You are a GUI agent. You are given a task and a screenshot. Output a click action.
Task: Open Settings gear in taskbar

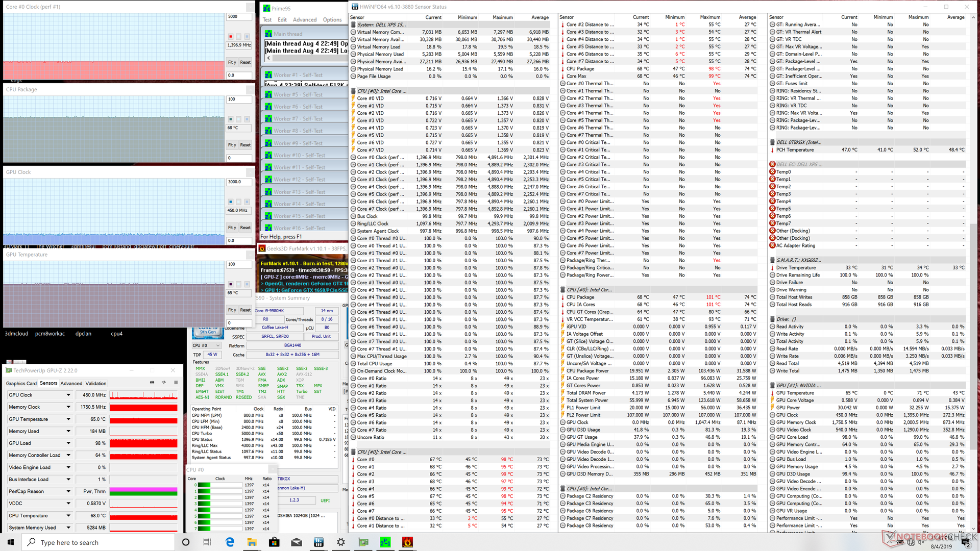pyautogui.click(x=341, y=542)
